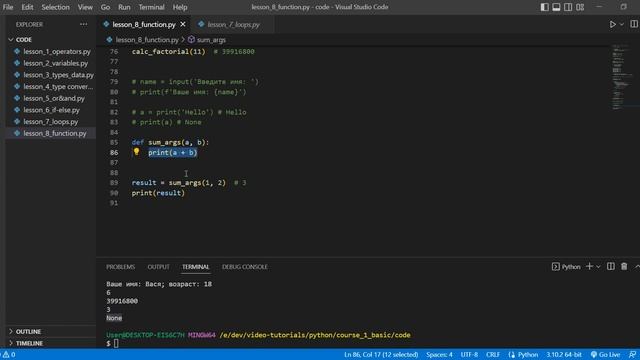This screenshot has height=360, width=640.
Task: Split editor right icon
Action: 634,24
